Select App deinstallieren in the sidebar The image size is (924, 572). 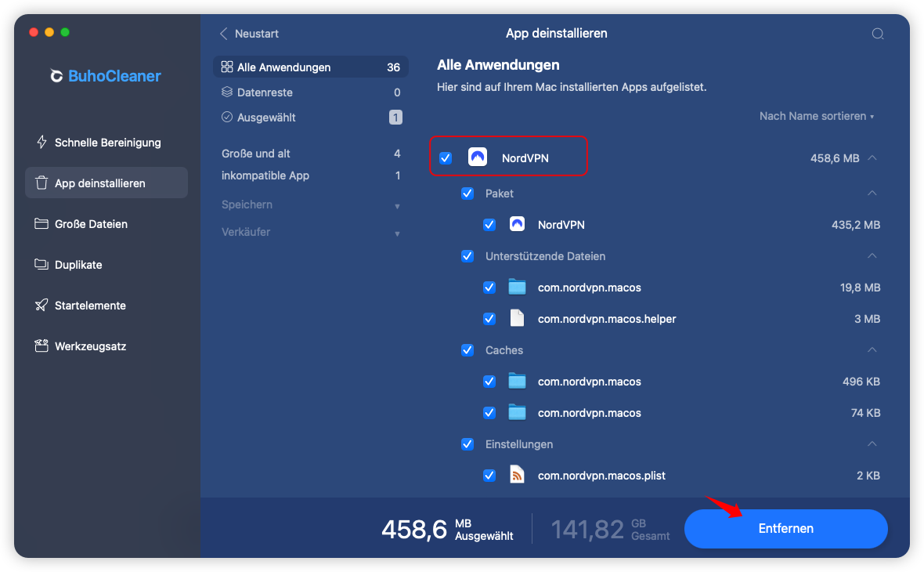click(106, 183)
